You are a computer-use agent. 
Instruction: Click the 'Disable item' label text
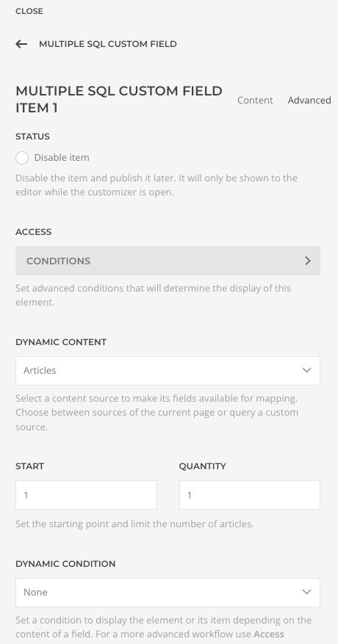62,158
